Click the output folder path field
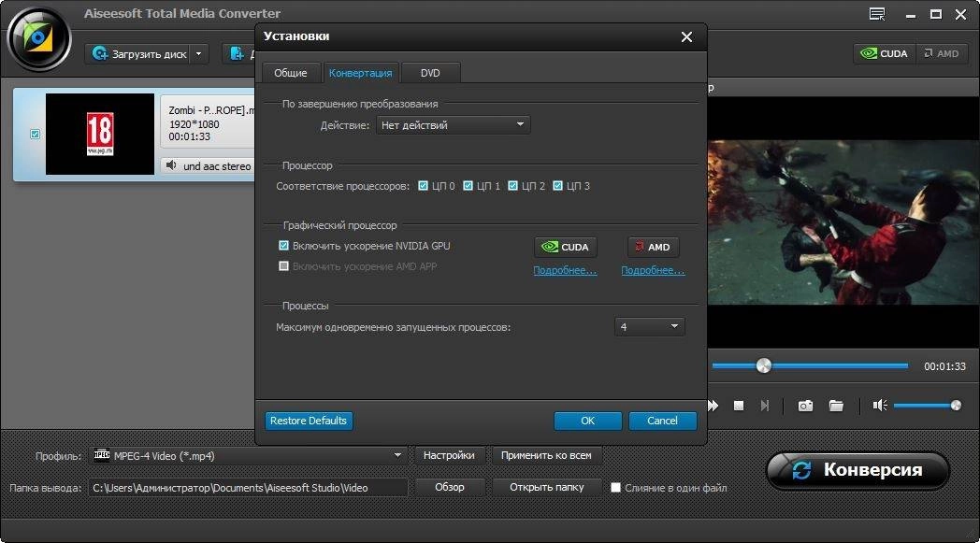980x543 pixels. coord(248,487)
